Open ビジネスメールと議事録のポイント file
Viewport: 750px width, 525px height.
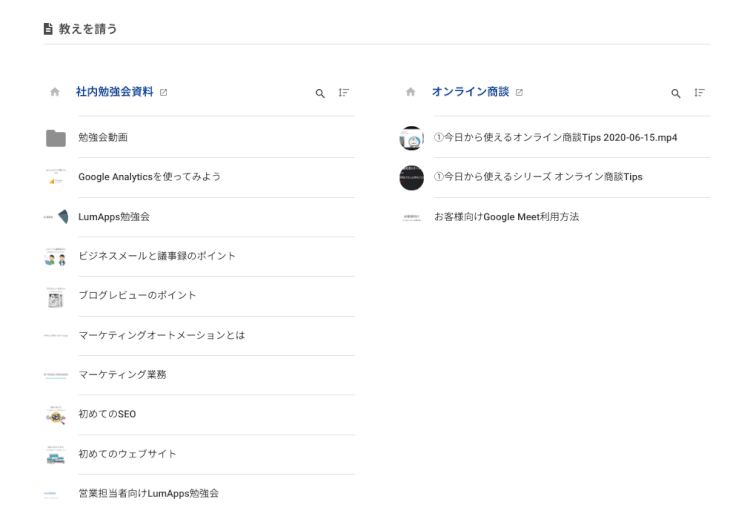tap(157, 256)
